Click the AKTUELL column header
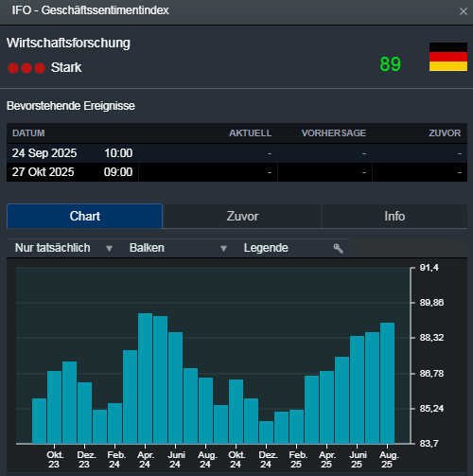Screen dimensions: 473x476 250,133
